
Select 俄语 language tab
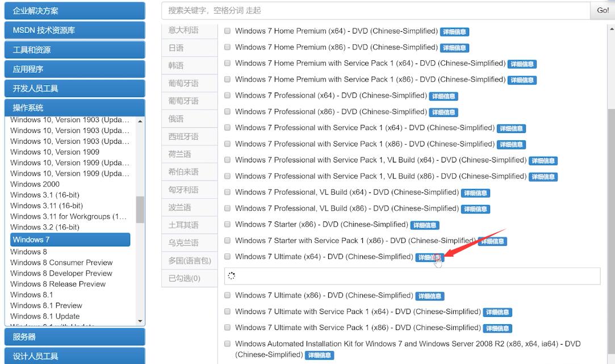(190, 119)
